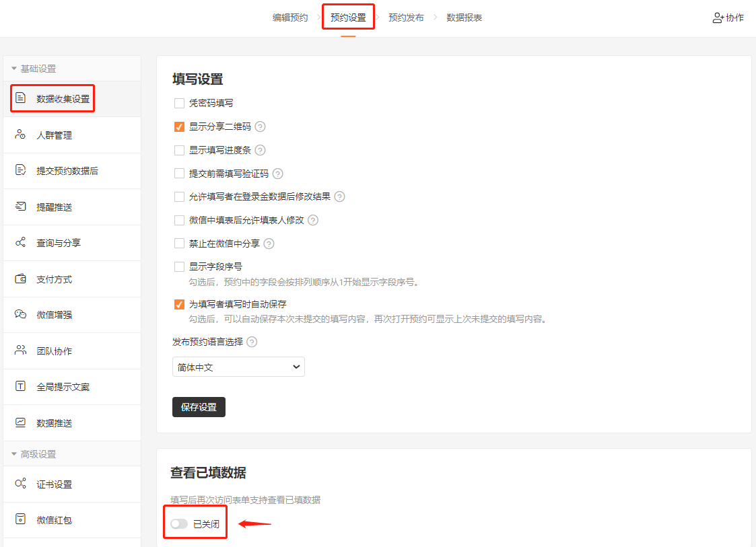The height and width of the screenshot is (547, 756).
Task: Click the 提交预约数据后 sidebar icon
Action: 20,170
